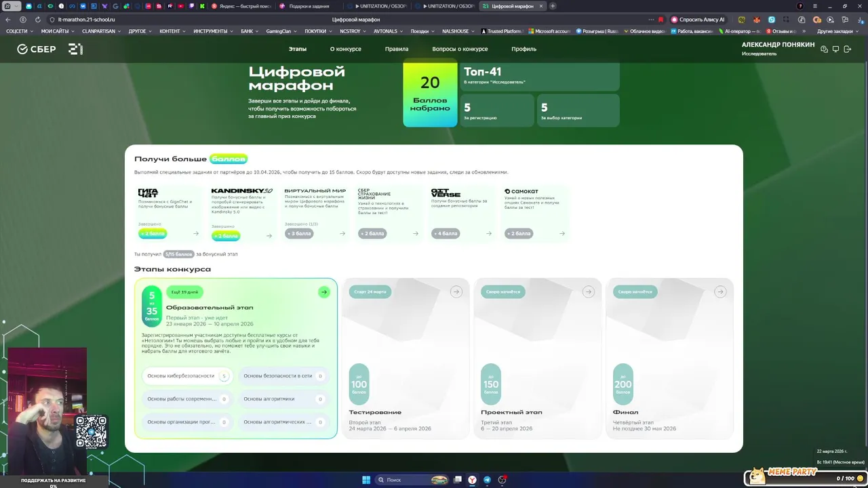The height and width of the screenshot is (488, 868).
Task: Close the Цифровой марафон browser tab
Action: 541,6
